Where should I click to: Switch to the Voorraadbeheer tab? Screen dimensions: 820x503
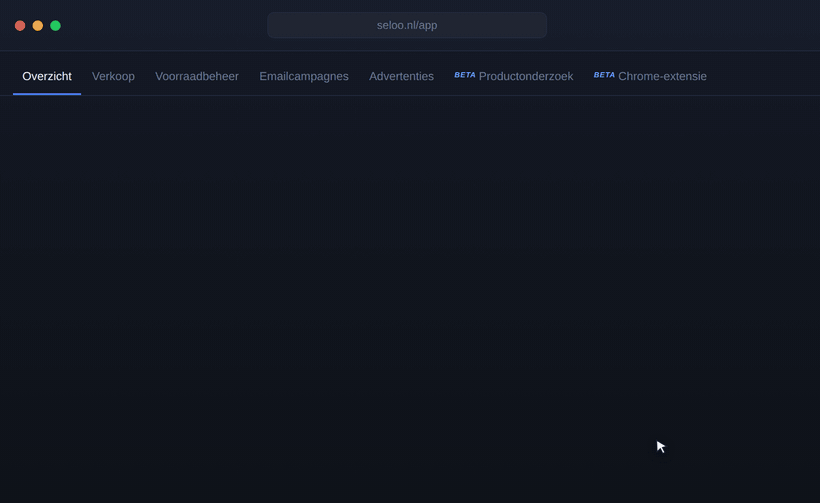click(197, 76)
